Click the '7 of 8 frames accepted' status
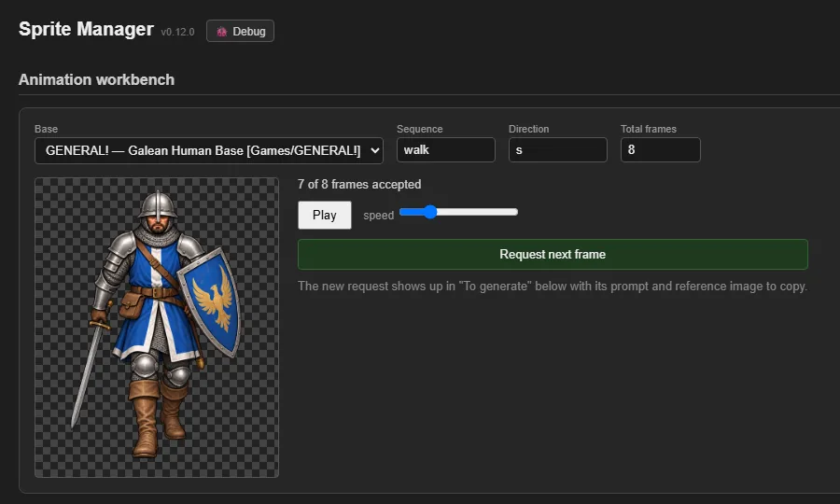This screenshot has height=504, width=840. click(x=359, y=184)
